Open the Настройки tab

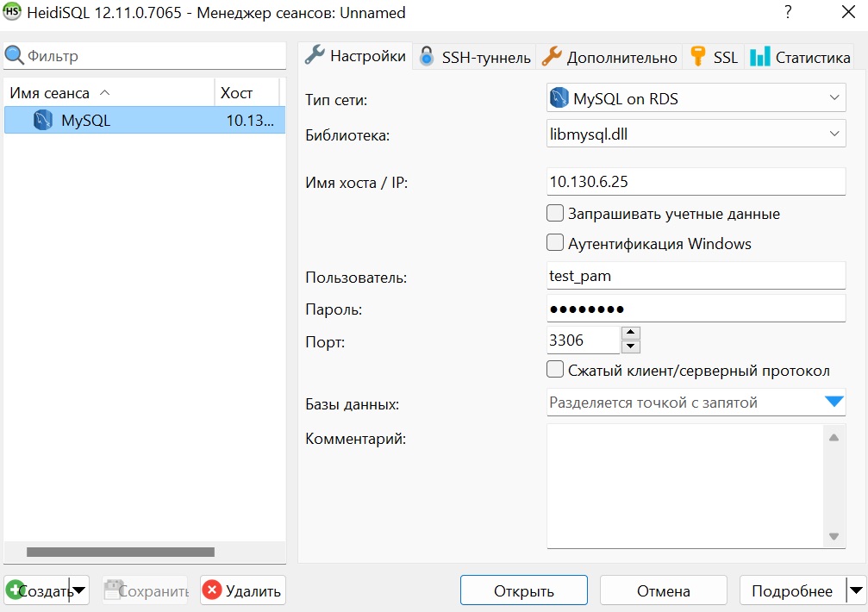[x=355, y=56]
